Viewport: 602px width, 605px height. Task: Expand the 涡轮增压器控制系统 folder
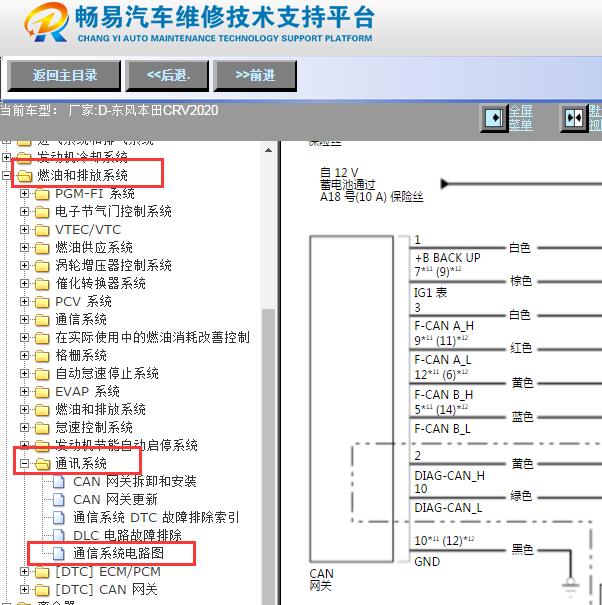click(x=24, y=265)
